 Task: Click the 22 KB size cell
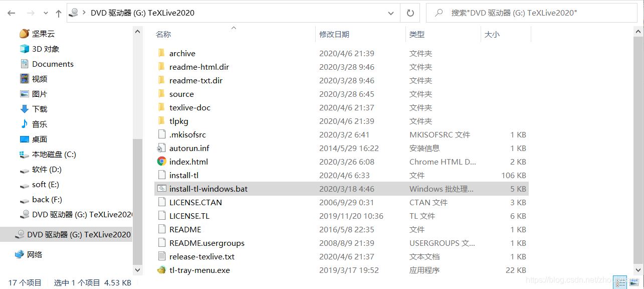pos(516,270)
